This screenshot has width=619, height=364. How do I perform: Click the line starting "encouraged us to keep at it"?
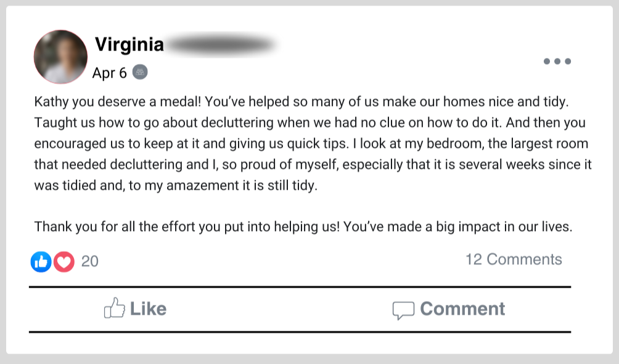311,144
